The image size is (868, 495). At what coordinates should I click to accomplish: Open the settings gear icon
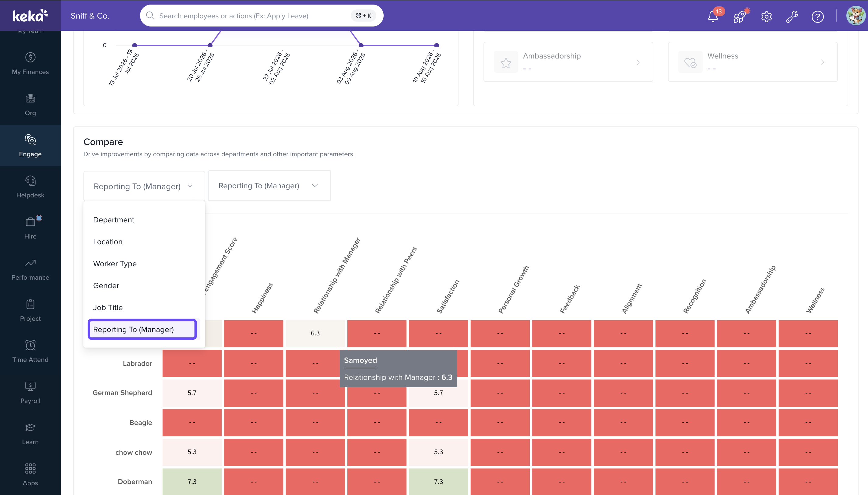click(x=766, y=16)
